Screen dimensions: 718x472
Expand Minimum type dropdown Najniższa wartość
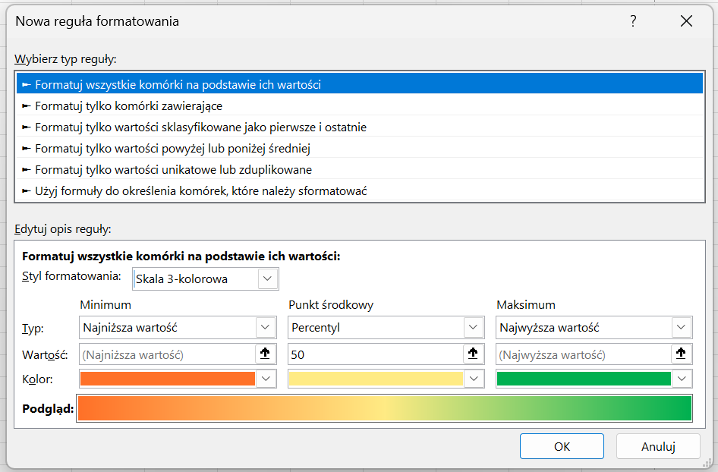pyautogui.click(x=265, y=327)
